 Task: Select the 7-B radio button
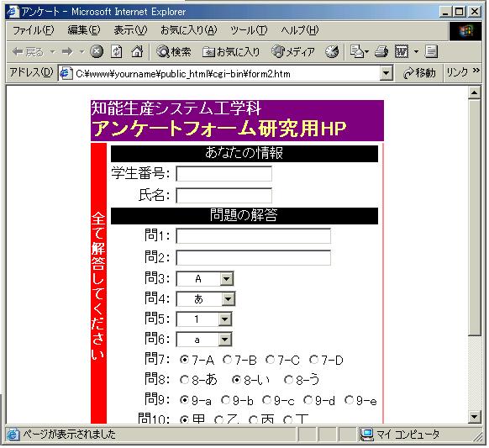click(227, 360)
